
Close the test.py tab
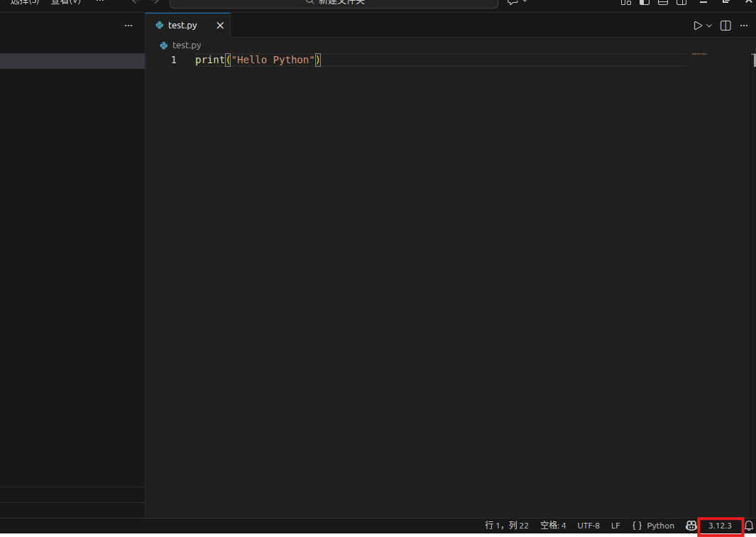[x=220, y=26]
